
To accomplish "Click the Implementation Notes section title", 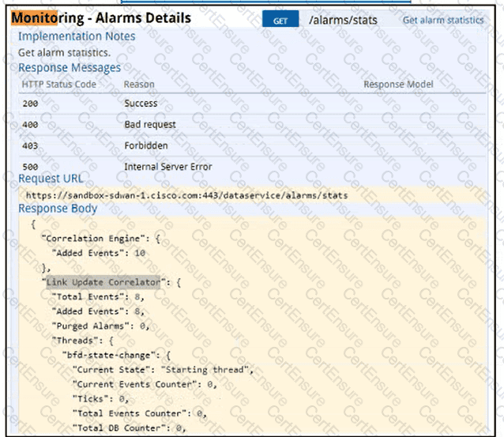I will 76,36.
